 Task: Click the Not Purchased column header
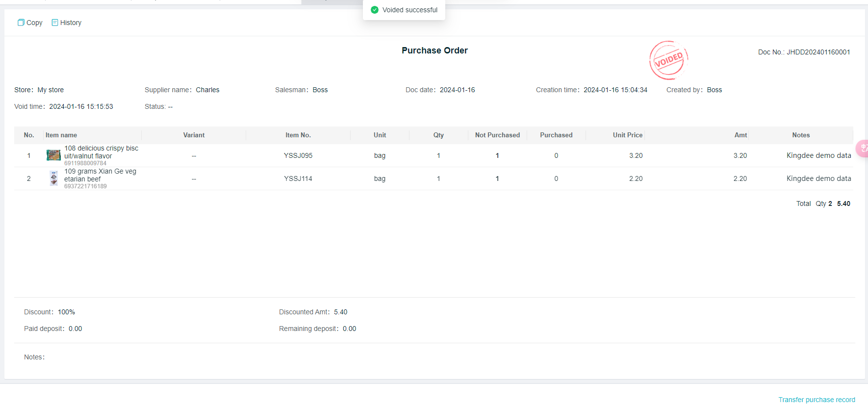click(497, 135)
